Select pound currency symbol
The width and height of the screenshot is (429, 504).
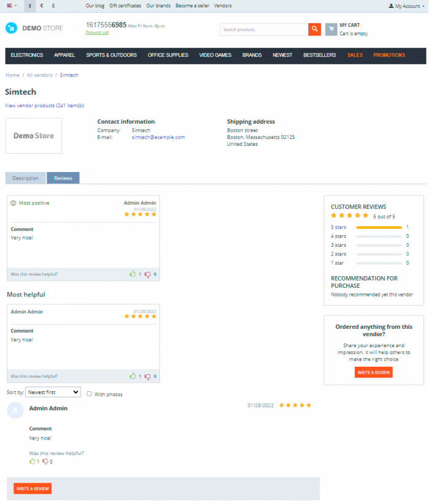[x=53, y=6]
